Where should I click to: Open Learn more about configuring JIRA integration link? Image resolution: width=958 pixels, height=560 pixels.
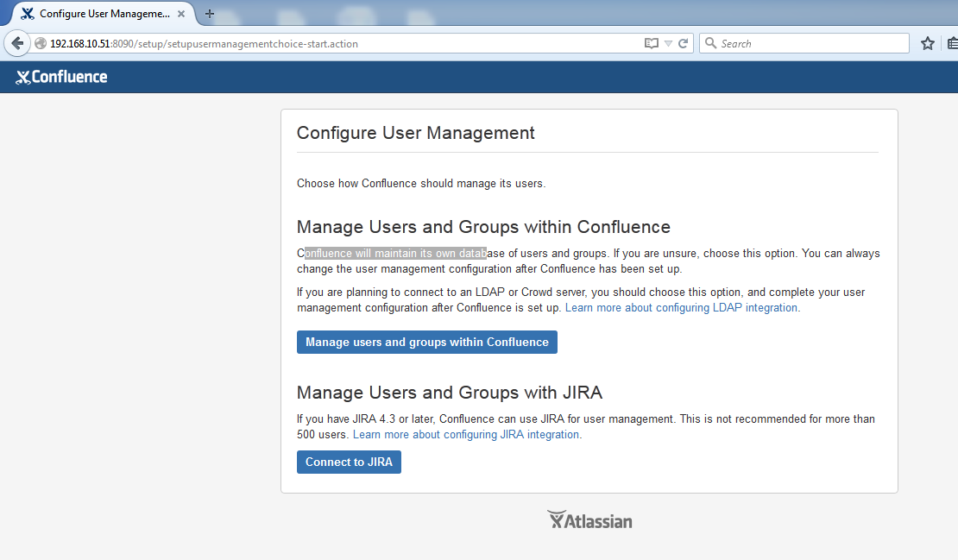[468, 434]
